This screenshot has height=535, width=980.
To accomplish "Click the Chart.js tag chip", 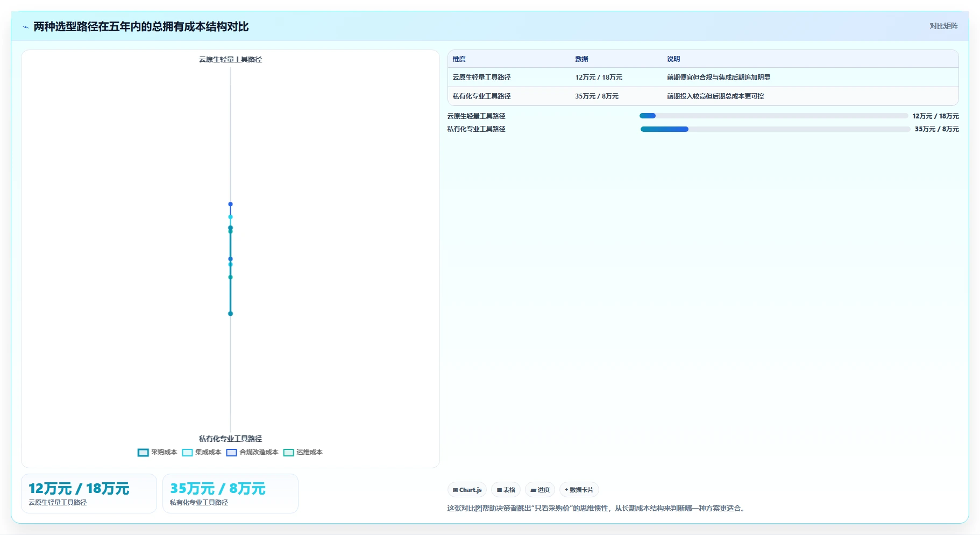I will (x=467, y=490).
